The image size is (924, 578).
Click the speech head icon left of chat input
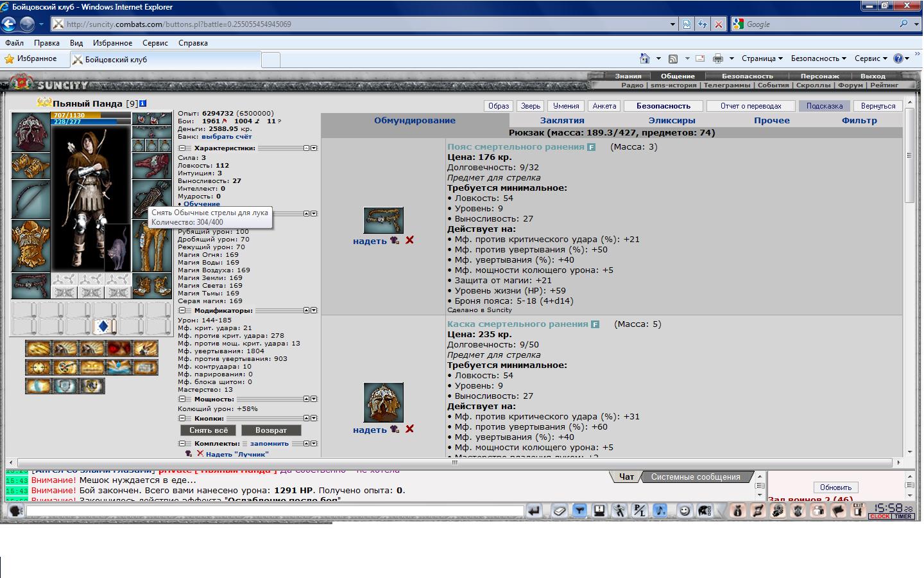click(x=16, y=511)
